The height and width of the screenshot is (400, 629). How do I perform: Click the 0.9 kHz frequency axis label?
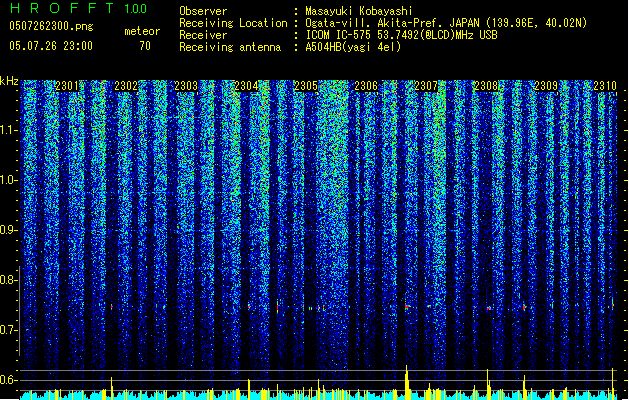pos(8,230)
